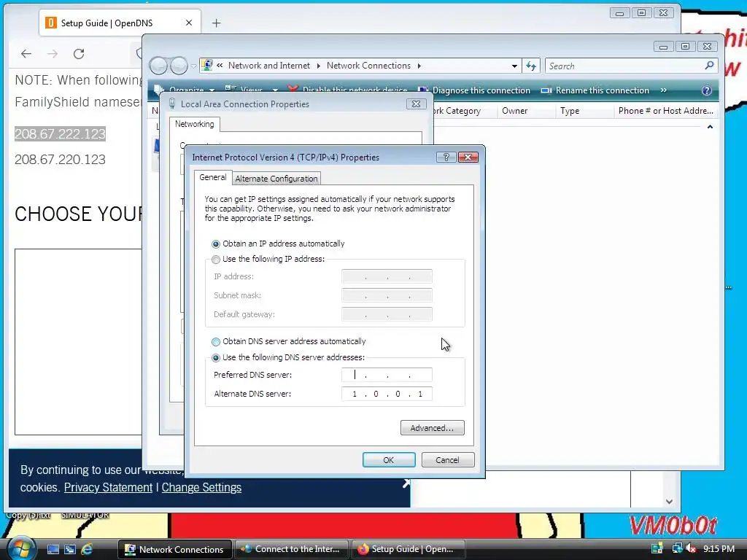Click the 9:15 PM taskbar clock
The width and height of the screenshot is (747, 560).
719,548
